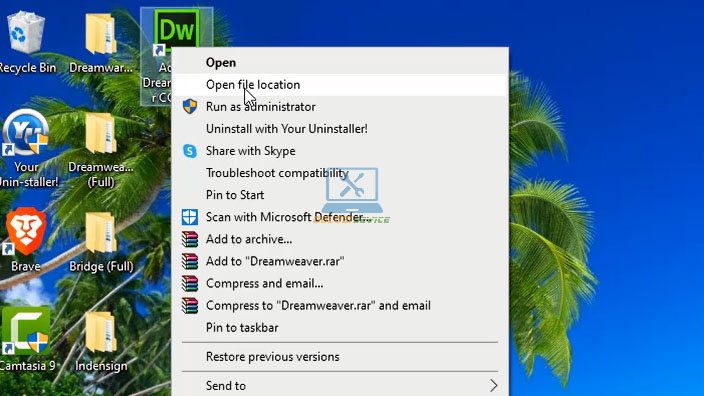Select the Dreamwar... folder icon
This screenshot has height=396, width=704.
click(101, 35)
